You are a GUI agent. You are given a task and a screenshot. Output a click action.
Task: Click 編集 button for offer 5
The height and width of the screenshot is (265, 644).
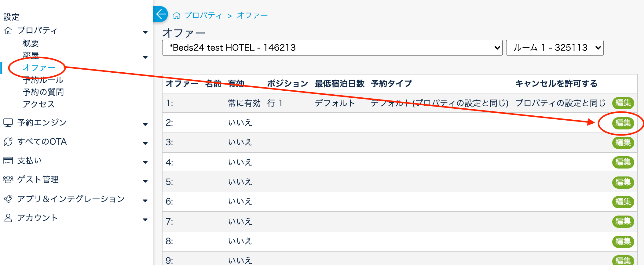pyautogui.click(x=623, y=182)
